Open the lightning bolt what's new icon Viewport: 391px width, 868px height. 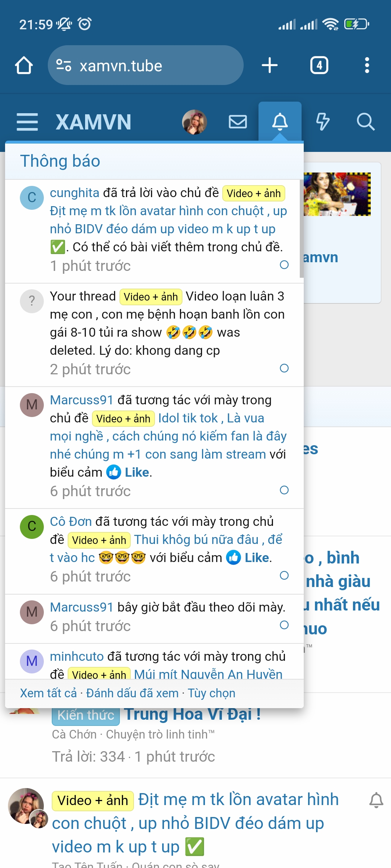[323, 122]
